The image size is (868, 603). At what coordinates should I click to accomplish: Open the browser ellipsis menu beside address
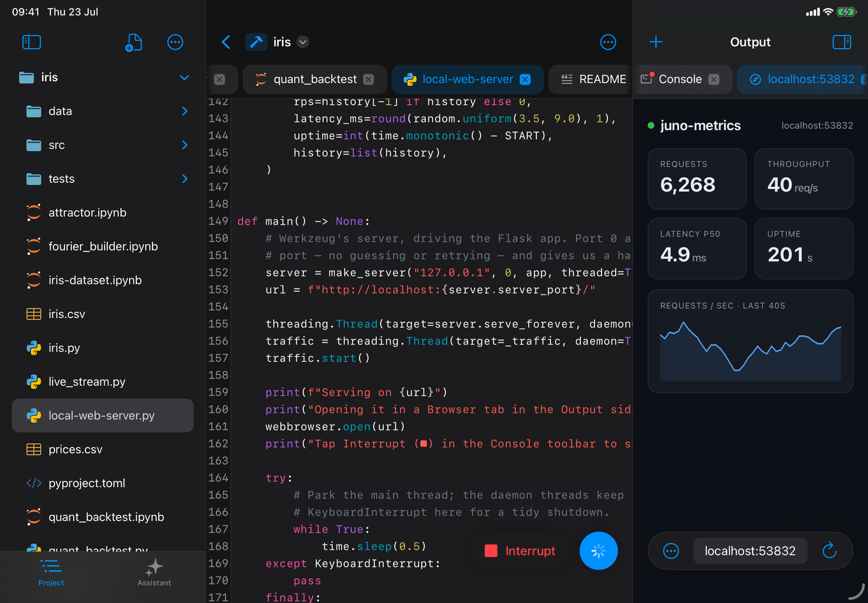[671, 551]
